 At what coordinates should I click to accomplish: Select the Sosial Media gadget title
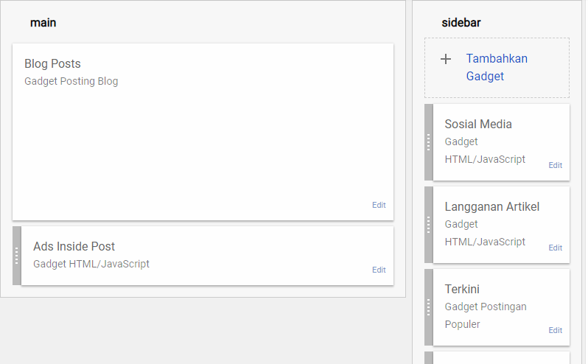click(478, 125)
